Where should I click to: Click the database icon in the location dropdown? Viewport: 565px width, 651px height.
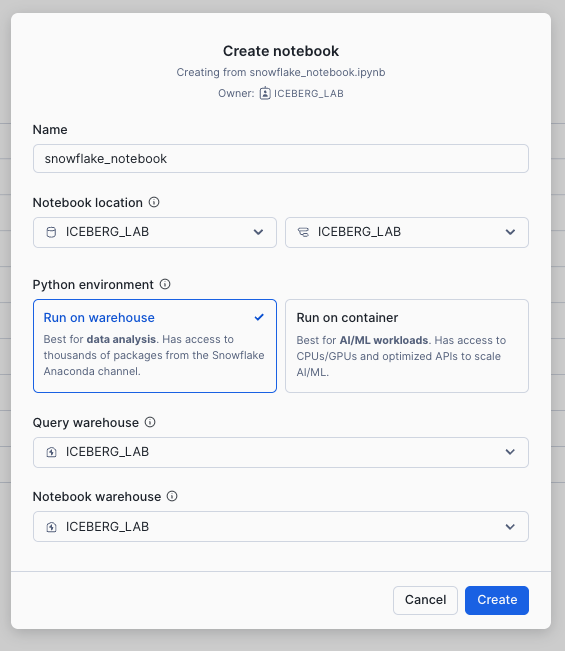coord(51,232)
